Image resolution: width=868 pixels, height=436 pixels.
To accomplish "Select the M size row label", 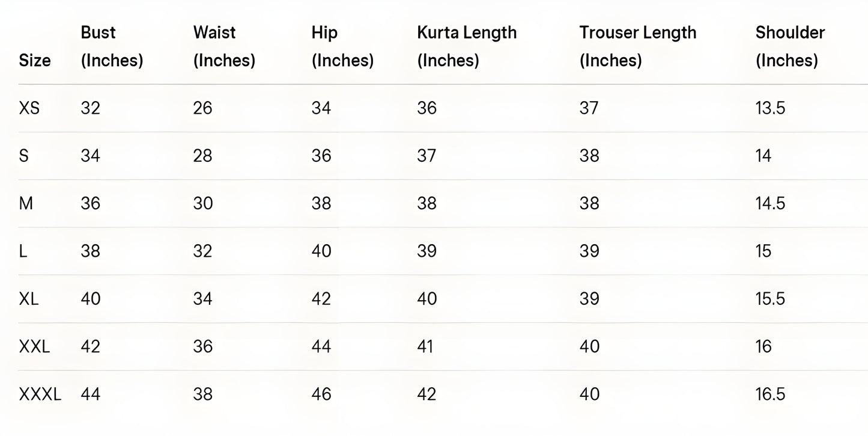I will [26, 203].
